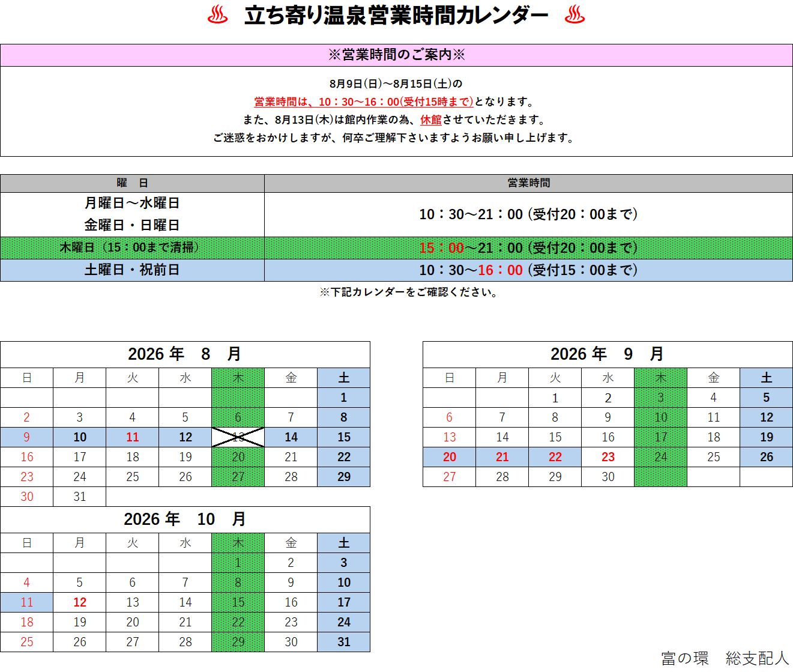793x672 pixels.
Task: Click the 営業時間 column header
Action: [528, 183]
